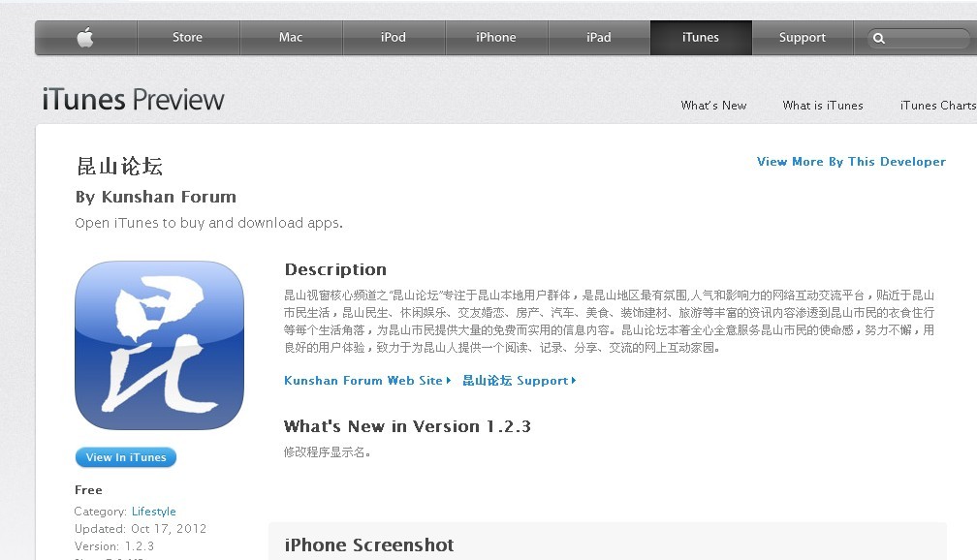Click the Apple logo in navigation bar
Screen dimensions: 977x560
[85, 38]
